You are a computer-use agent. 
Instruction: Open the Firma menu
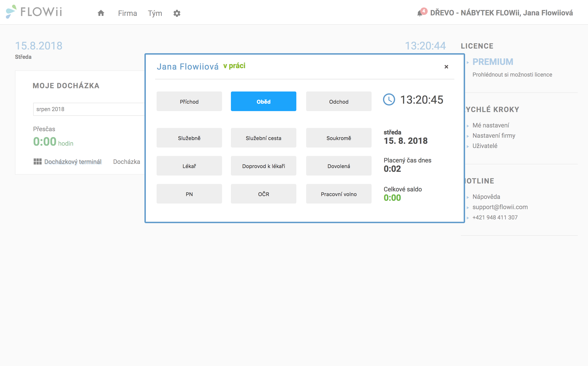tap(128, 13)
